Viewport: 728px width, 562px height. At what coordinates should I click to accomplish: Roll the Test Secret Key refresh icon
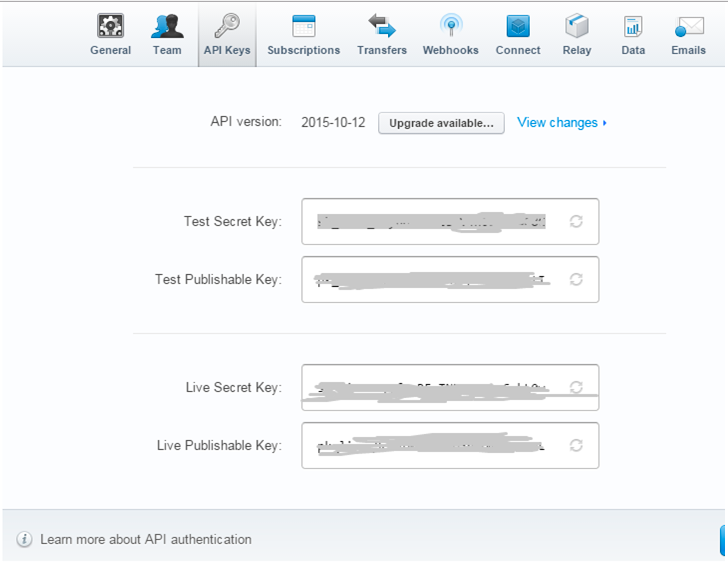click(x=576, y=222)
